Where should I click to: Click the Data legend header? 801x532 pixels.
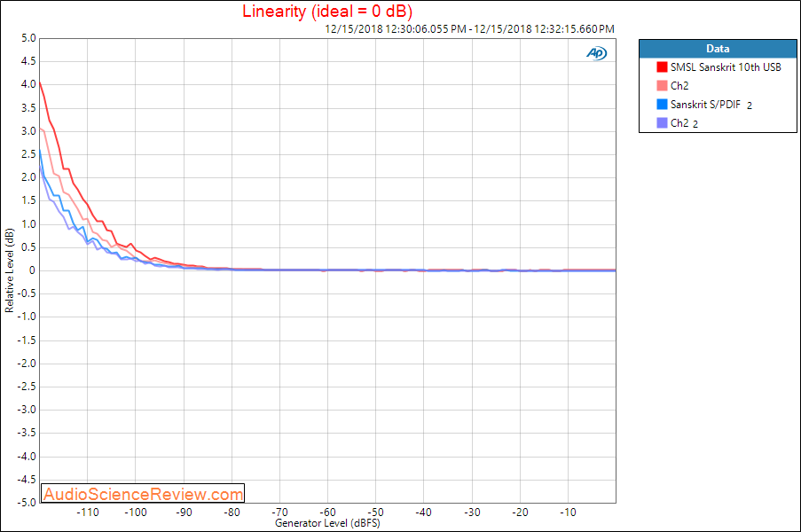[718, 49]
